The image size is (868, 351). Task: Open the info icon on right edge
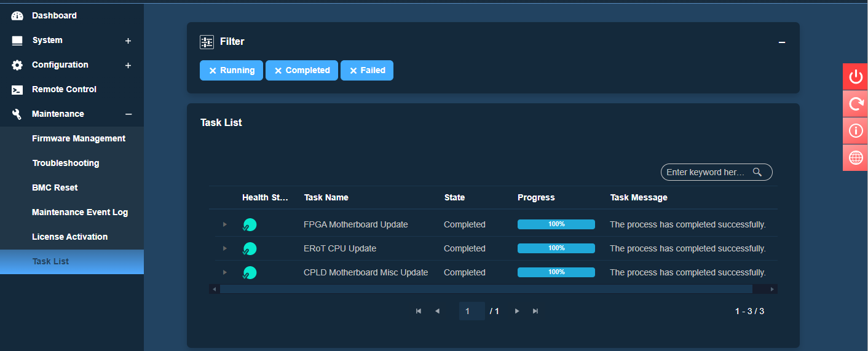[855, 131]
